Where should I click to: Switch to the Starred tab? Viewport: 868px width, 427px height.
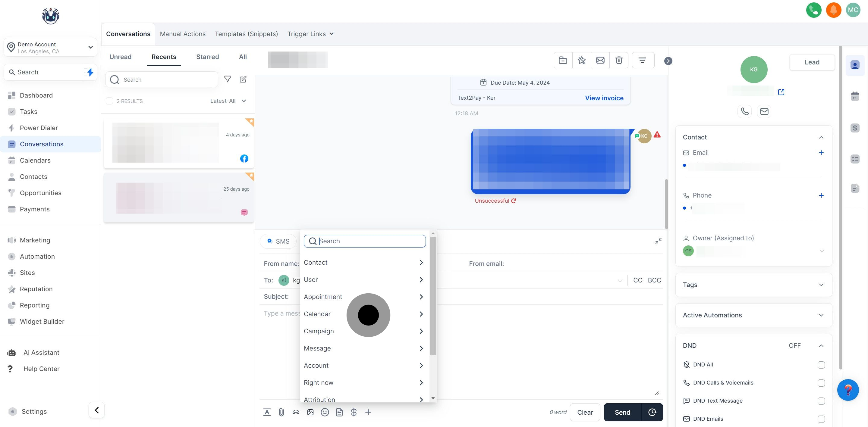click(x=207, y=57)
